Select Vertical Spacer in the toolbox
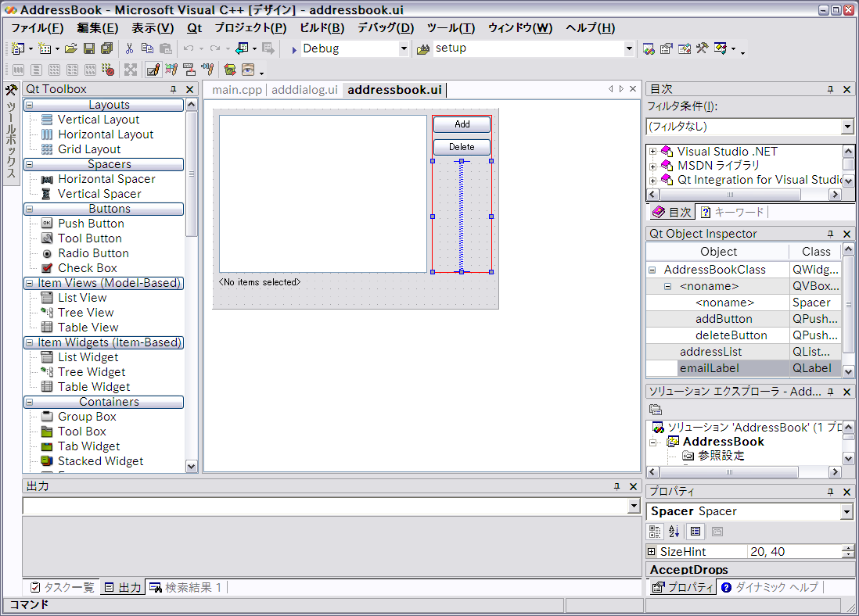This screenshot has height=616, width=859. tap(99, 194)
